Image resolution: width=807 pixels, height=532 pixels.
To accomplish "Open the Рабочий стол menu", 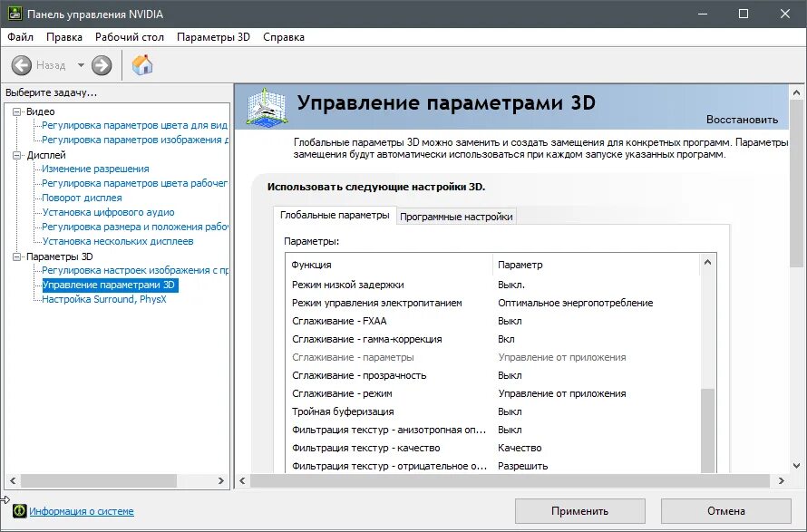I will point(130,37).
